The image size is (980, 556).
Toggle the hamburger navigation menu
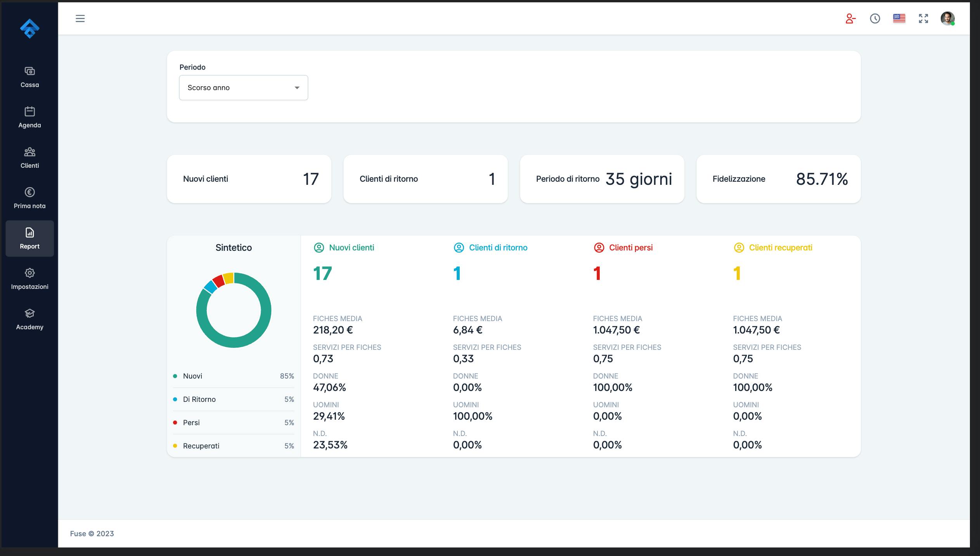tap(80, 18)
